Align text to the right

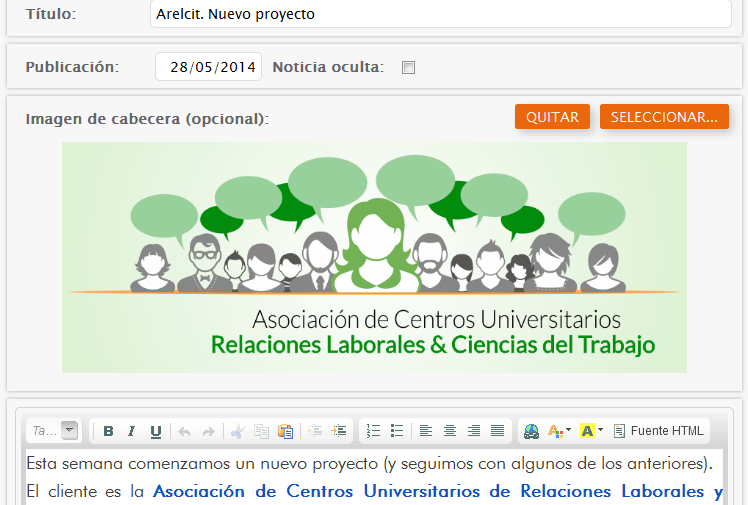click(474, 431)
